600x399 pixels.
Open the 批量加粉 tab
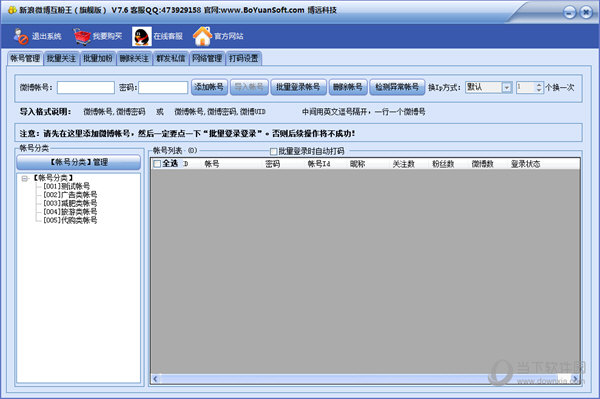click(x=98, y=59)
